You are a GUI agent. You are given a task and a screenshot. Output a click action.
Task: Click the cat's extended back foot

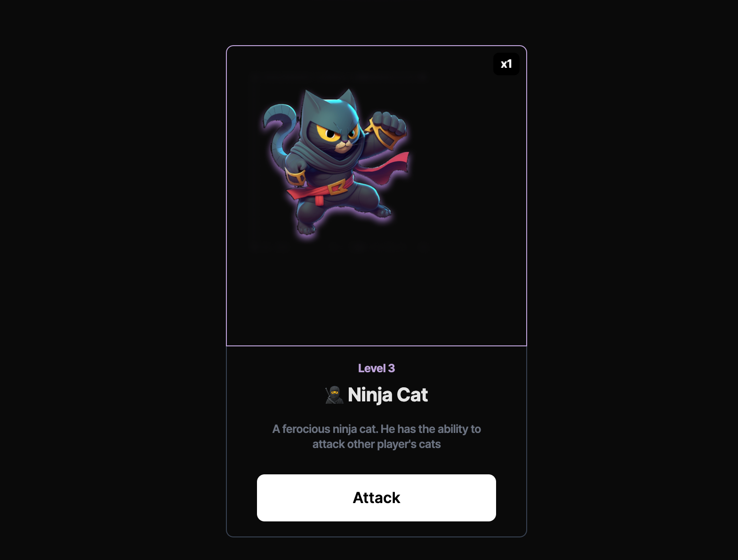pos(383,211)
